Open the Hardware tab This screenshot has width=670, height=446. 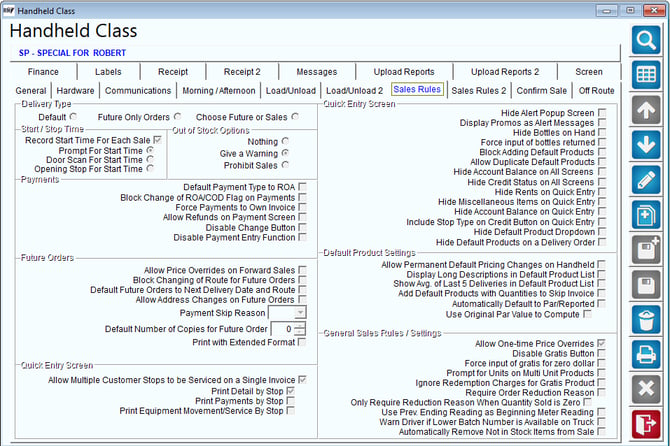(x=75, y=91)
